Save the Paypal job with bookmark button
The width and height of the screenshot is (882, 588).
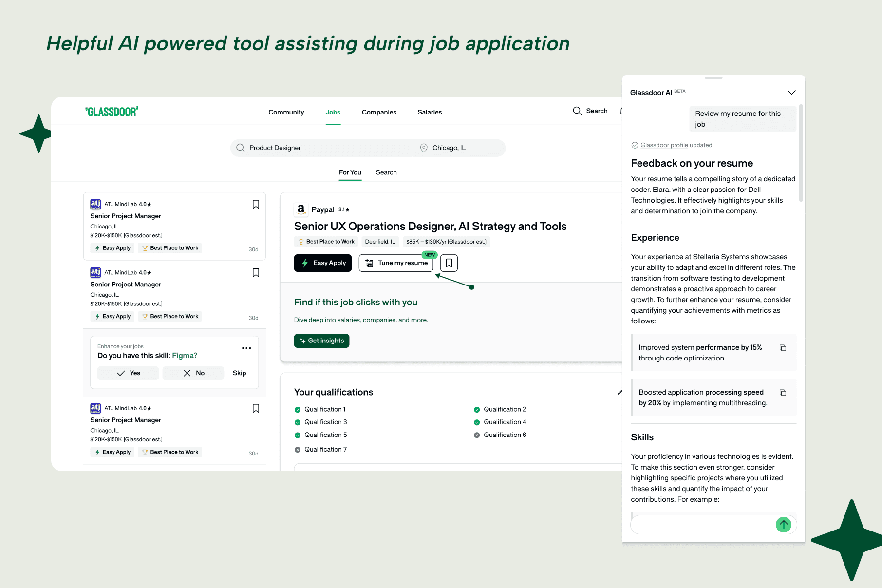click(x=449, y=263)
